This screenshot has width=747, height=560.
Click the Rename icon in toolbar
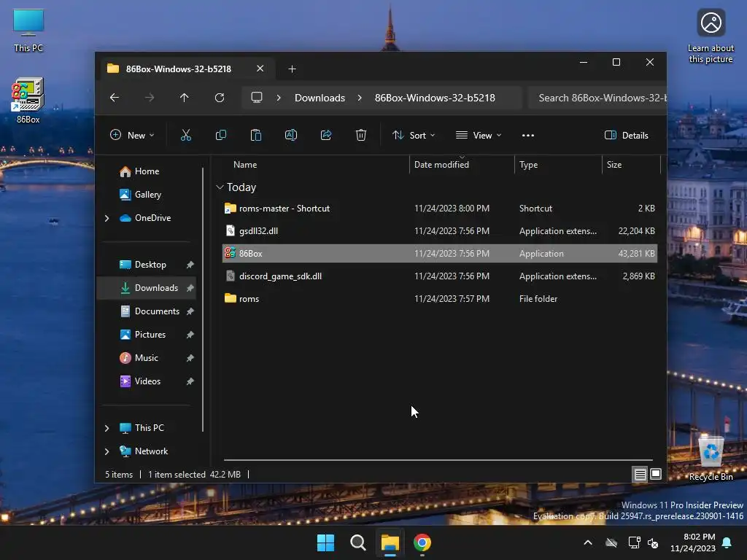290,135
